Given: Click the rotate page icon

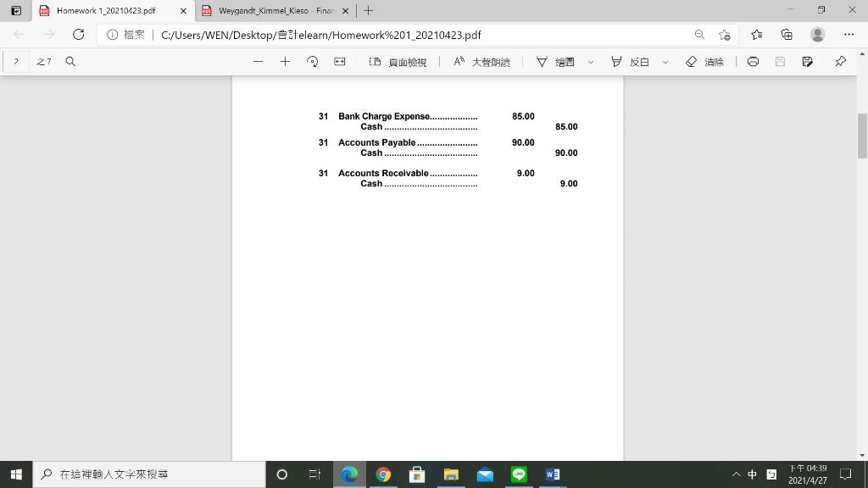Looking at the screenshot, I should point(312,61).
